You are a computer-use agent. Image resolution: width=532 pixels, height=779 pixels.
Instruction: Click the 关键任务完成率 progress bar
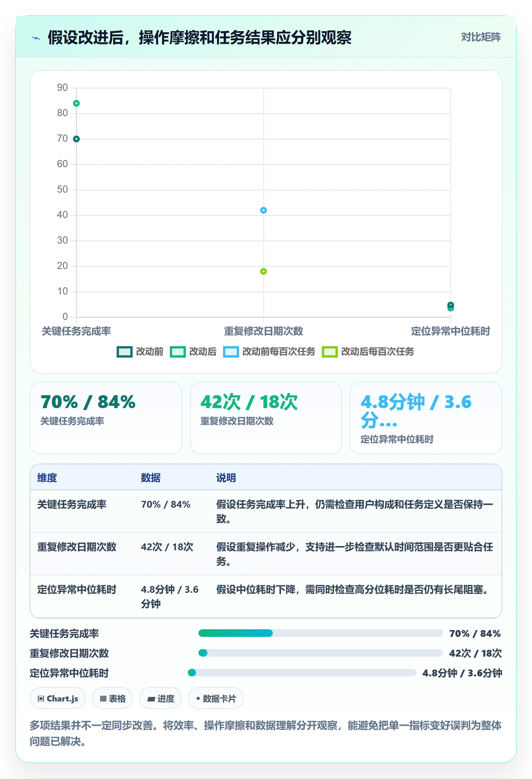coord(320,633)
